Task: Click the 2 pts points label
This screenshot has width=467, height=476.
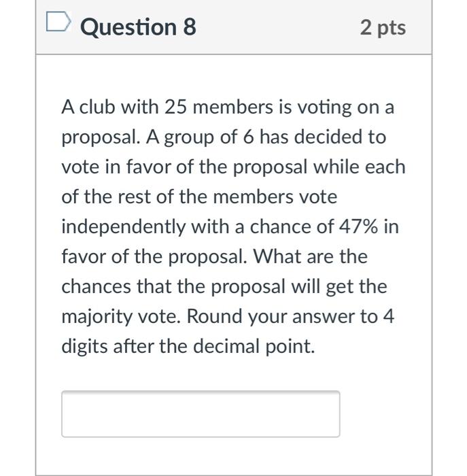Action: [383, 28]
